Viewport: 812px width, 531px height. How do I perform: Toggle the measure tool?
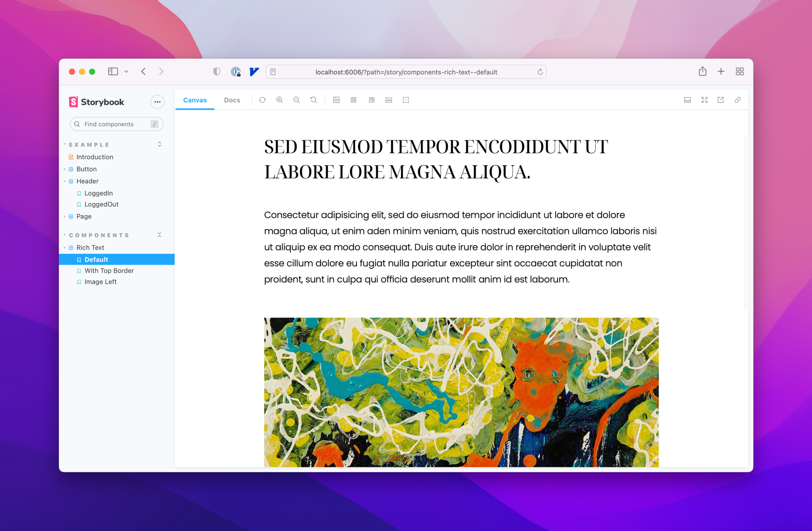(389, 100)
